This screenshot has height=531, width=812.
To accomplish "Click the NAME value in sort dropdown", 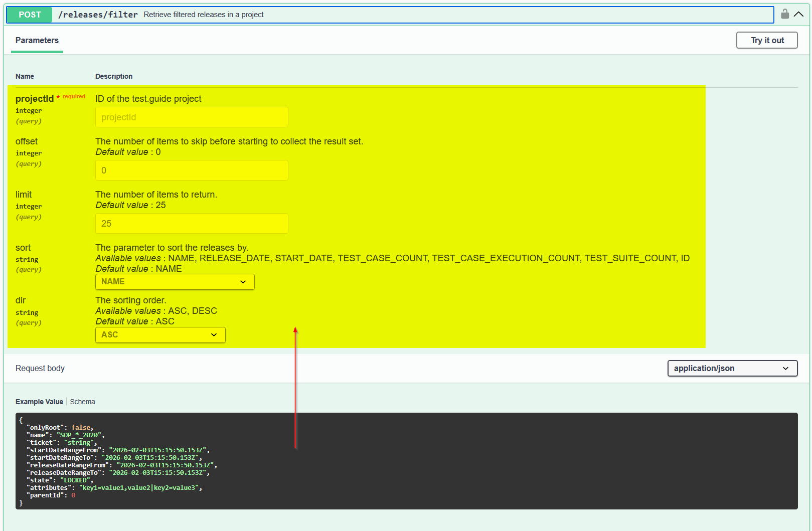I will tap(112, 281).
